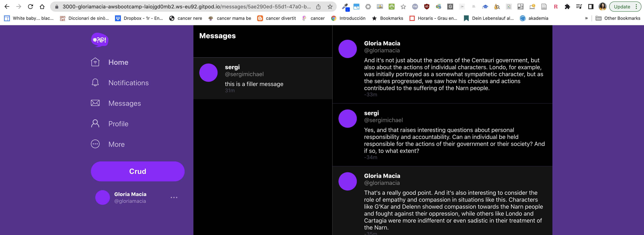Click the purple speech bubble app logo
Viewport: 644px width, 235px height.
click(99, 40)
